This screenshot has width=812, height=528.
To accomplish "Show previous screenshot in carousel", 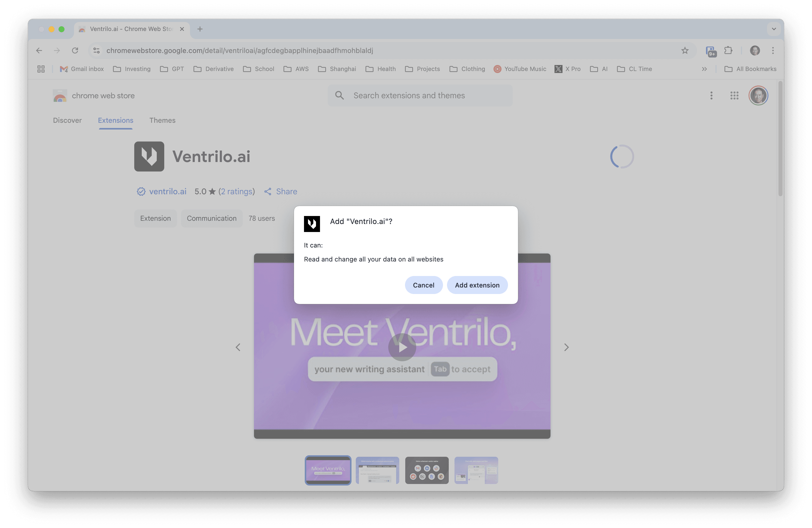I will coord(238,347).
